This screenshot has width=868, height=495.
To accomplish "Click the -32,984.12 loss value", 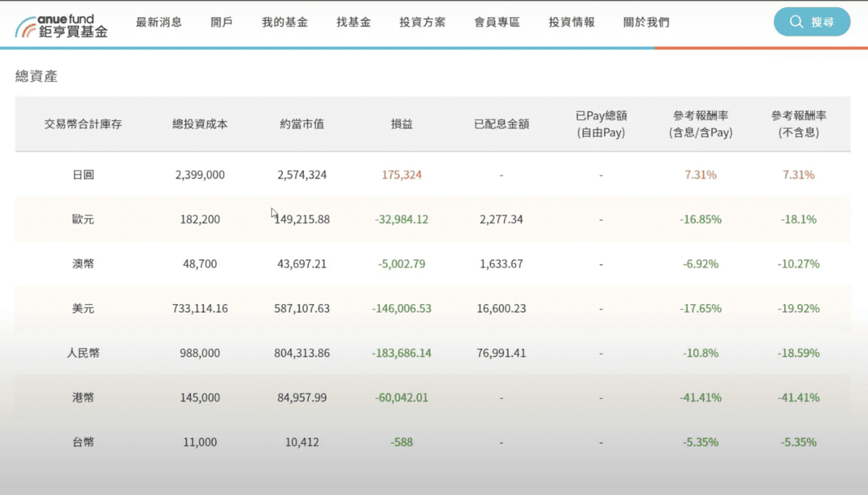I will (x=401, y=219).
